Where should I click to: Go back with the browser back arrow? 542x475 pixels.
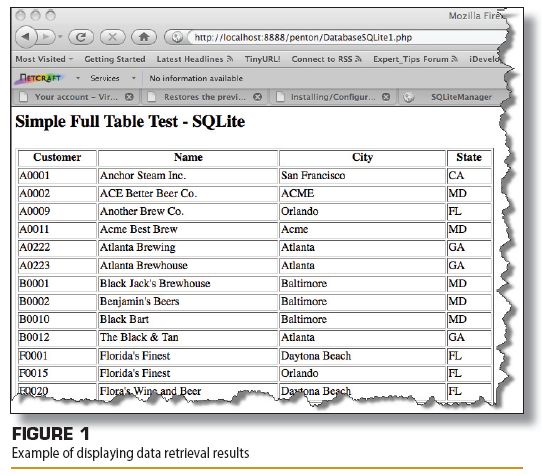tap(26, 37)
